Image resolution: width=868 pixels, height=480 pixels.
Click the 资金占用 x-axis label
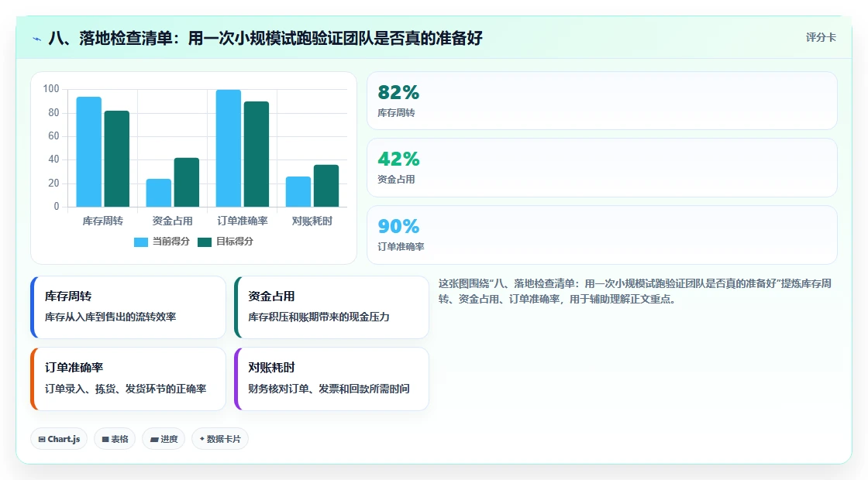(x=172, y=221)
